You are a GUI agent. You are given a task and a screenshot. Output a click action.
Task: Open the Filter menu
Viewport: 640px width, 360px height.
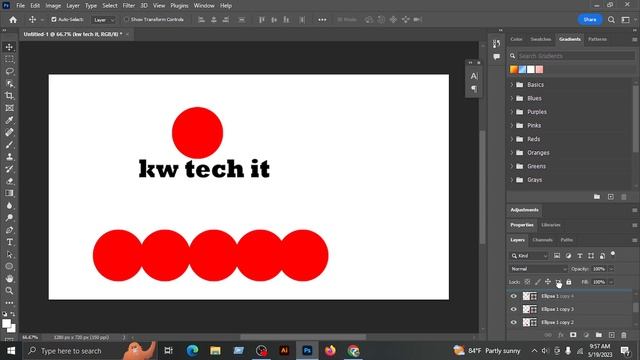tap(129, 6)
